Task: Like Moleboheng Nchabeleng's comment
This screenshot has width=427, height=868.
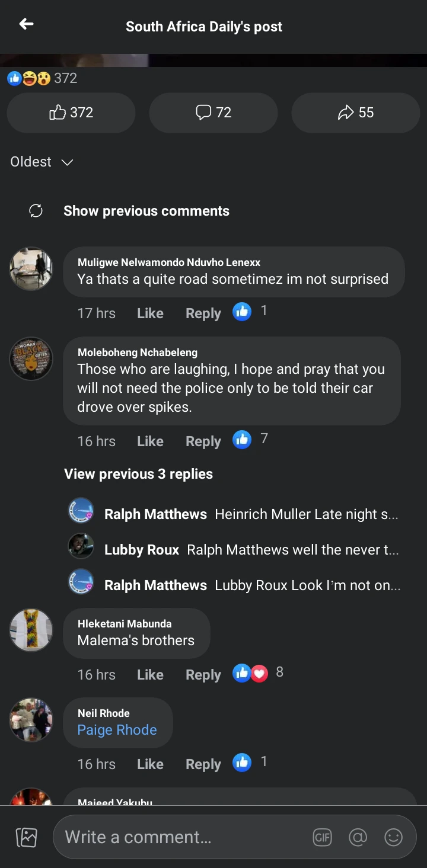Action: [150, 441]
